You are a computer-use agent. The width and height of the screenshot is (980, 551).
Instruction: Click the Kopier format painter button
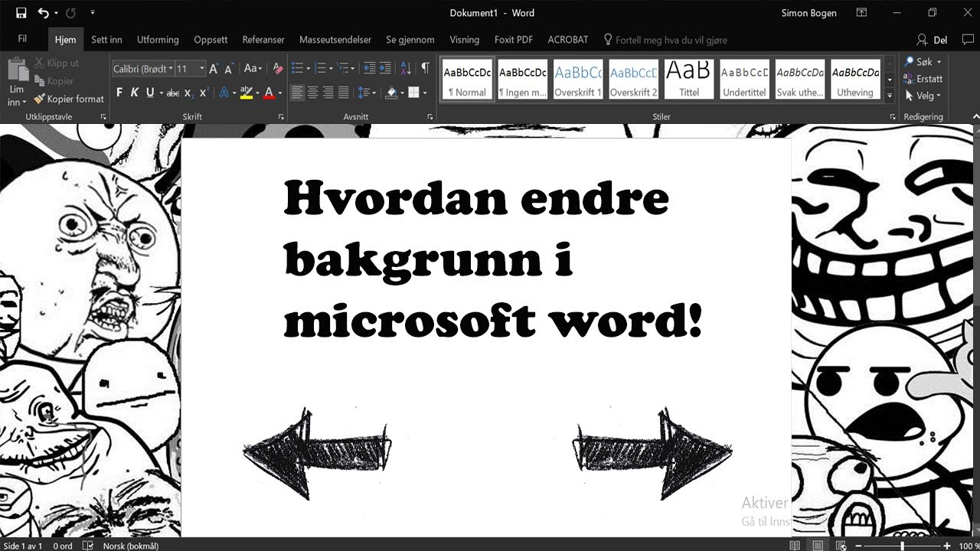[69, 99]
